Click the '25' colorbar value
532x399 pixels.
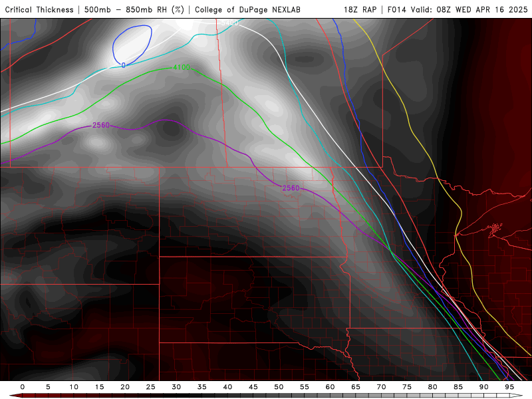tap(151, 387)
